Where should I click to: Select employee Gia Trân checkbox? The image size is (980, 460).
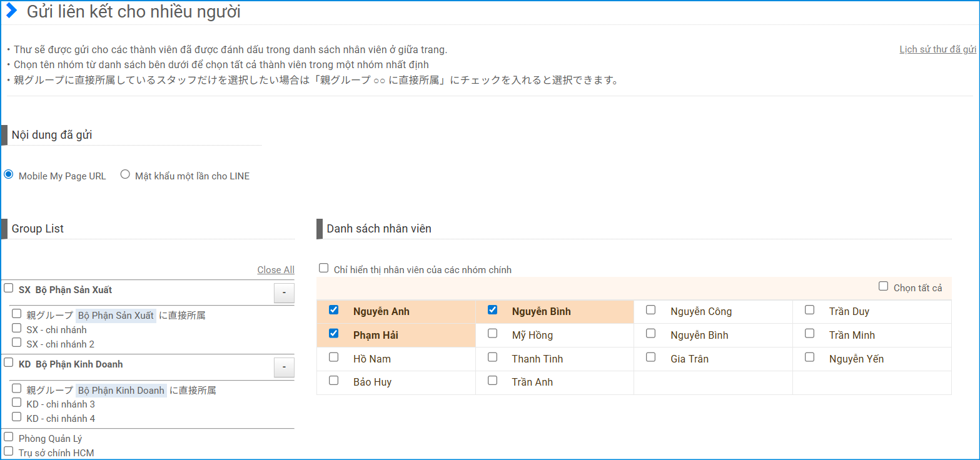[651, 357]
